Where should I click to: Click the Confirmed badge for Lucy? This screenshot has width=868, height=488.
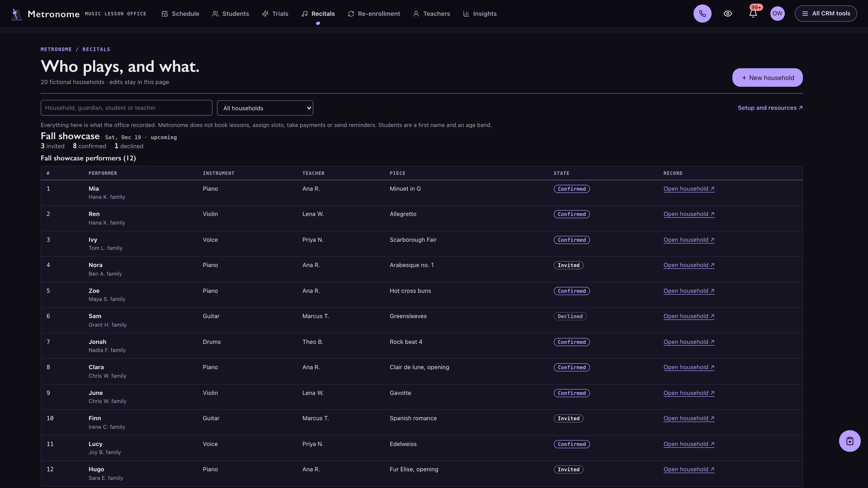(571, 444)
